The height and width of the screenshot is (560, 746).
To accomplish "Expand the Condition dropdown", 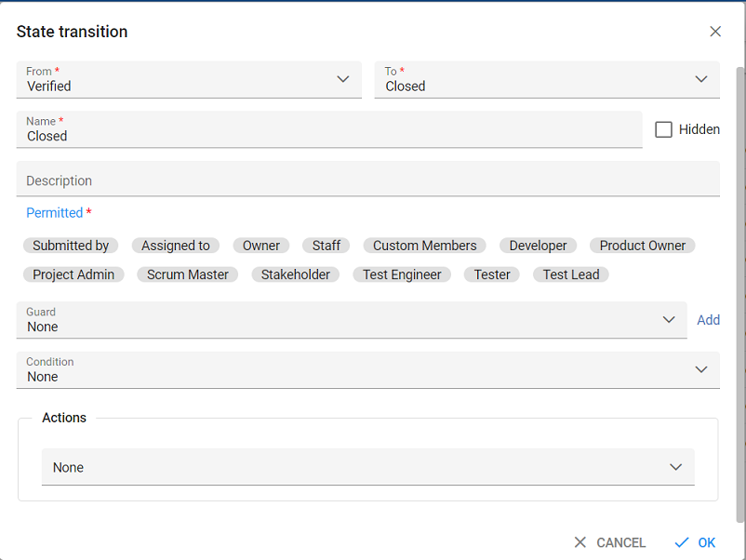I will 367,370.
